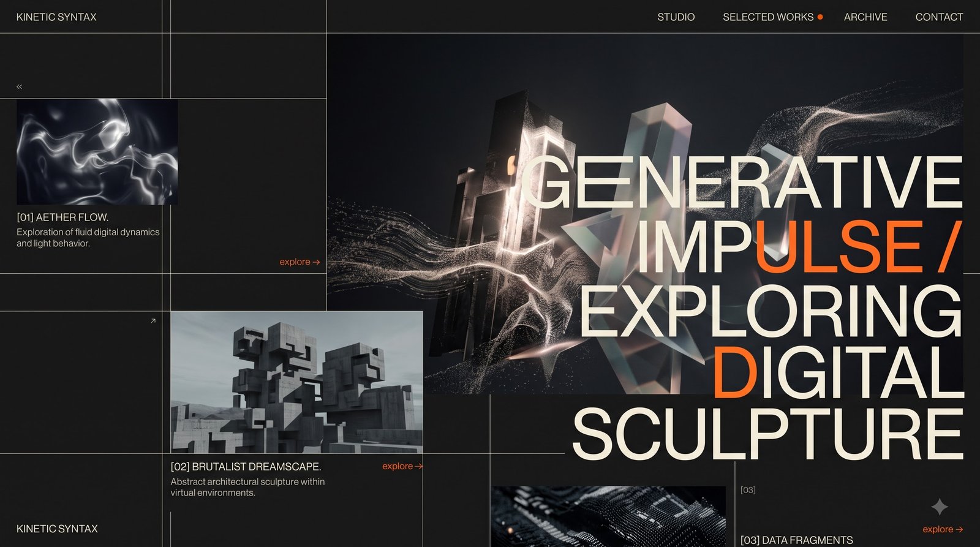Image resolution: width=980 pixels, height=547 pixels.
Task: Click the footer KINETIC SYNTAX text
Action: pyautogui.click(x=57, y=529)
